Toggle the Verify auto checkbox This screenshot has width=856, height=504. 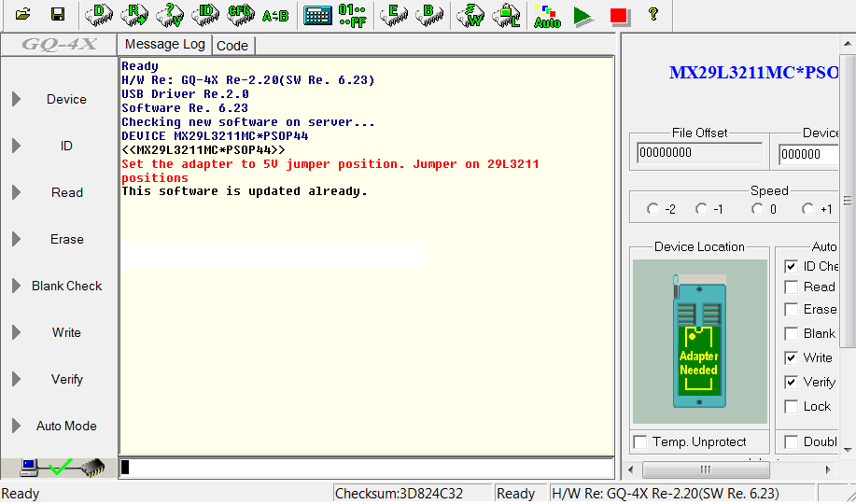point(791,383)
